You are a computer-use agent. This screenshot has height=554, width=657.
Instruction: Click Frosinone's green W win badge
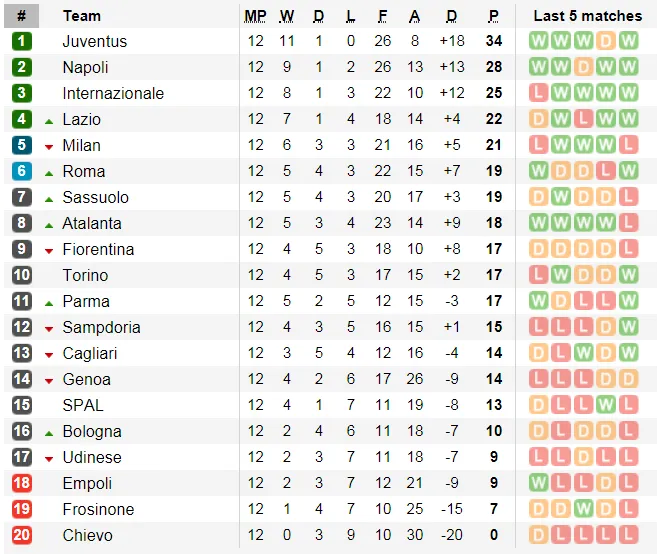point(583,509)
